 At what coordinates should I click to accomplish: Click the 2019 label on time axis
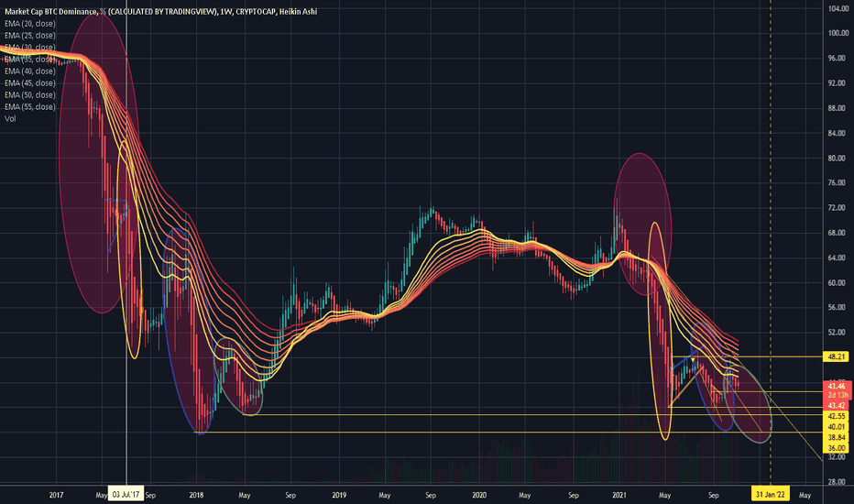[x=339, y=495]
